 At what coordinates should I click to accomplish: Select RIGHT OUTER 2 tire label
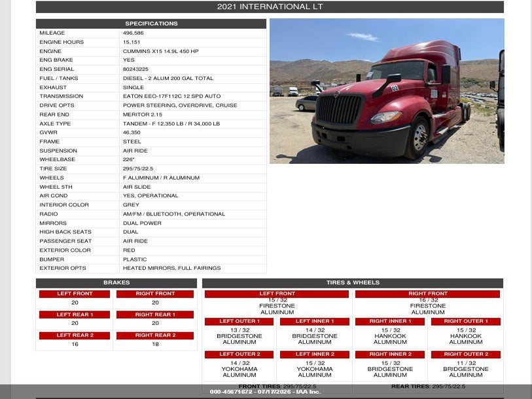point(466,354)
